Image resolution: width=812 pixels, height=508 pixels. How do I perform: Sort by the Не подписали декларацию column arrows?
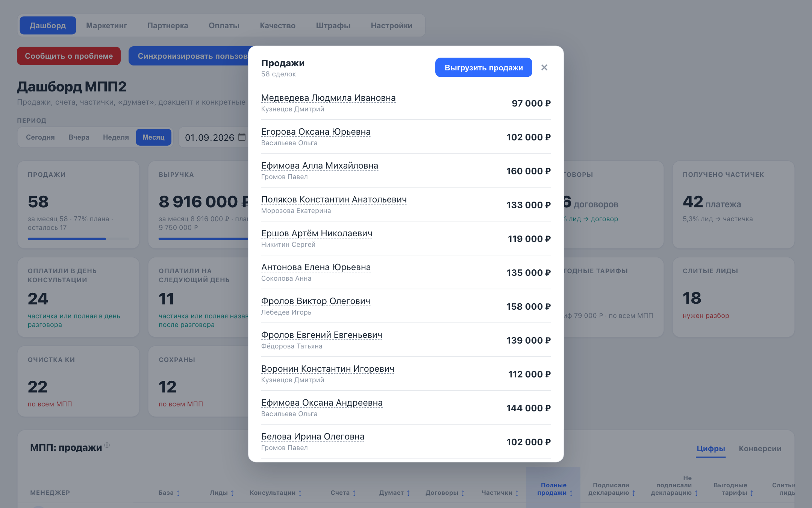[696, 493]
